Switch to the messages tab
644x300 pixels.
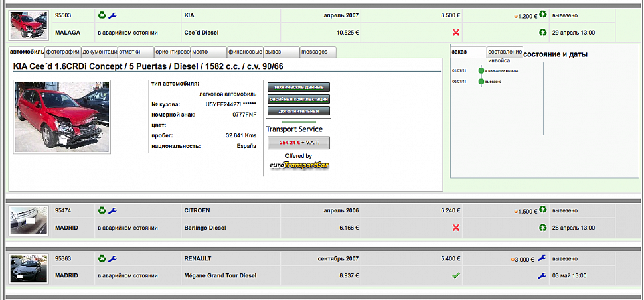pyautogui.click(x=318, y=52)
